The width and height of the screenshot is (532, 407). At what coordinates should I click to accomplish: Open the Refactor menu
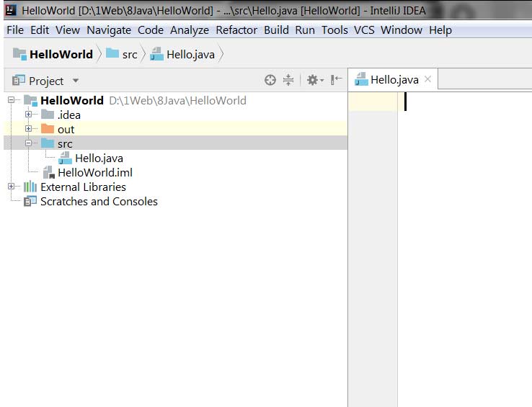(x=236, y=30)
